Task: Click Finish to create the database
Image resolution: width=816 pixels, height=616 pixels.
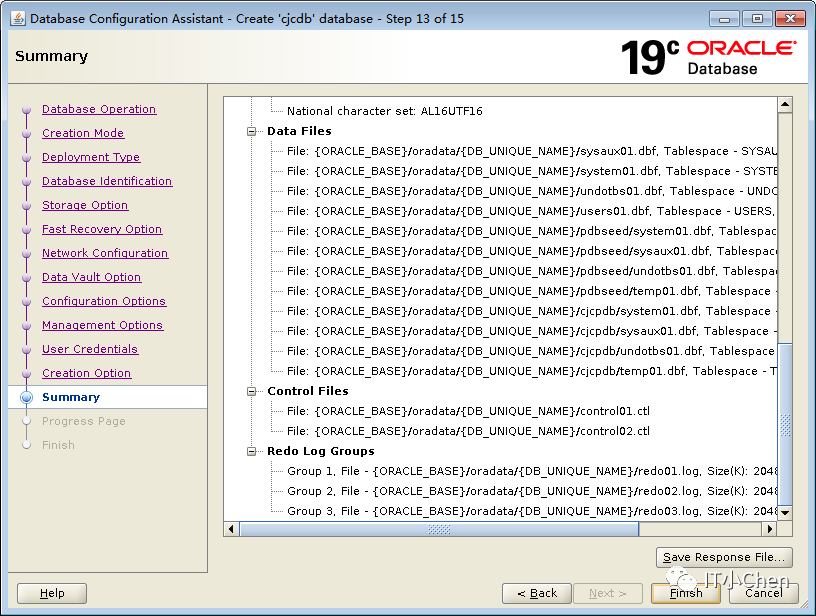Action: click(685, 593)
